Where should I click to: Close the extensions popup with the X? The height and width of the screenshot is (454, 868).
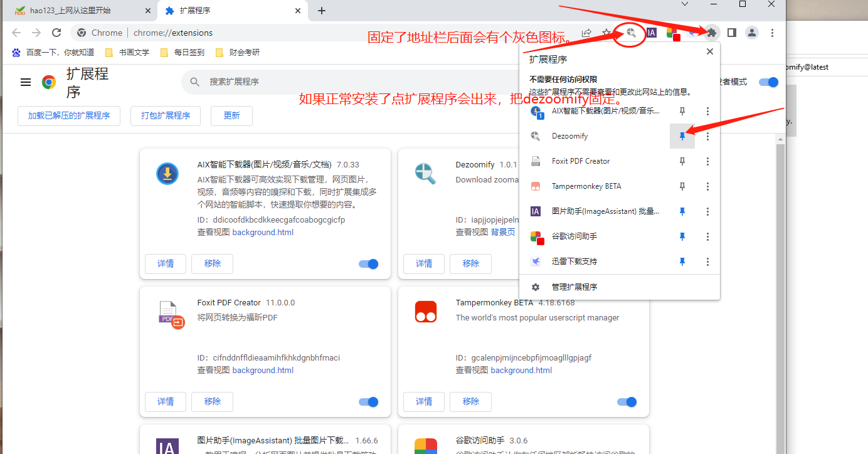tap(710, 52)
